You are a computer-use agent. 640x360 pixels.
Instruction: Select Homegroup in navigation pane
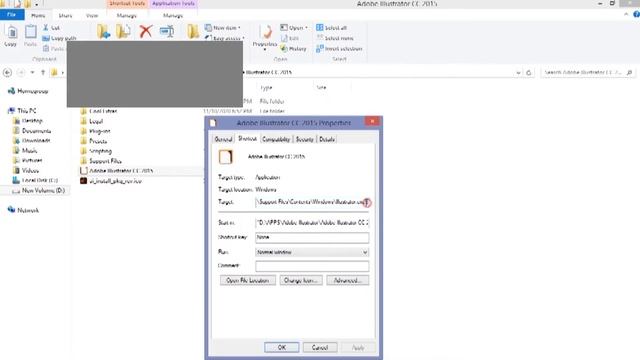(x=28, y=91)
